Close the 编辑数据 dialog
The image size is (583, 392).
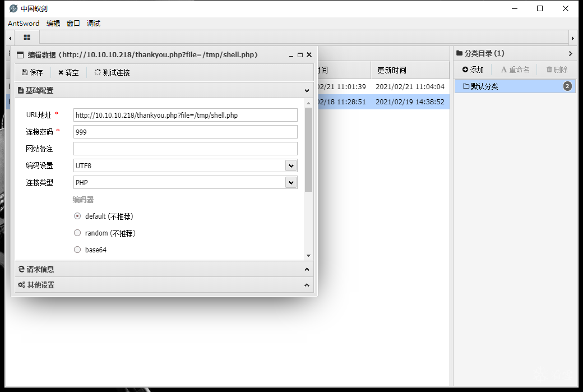click(x=309, y=55)
